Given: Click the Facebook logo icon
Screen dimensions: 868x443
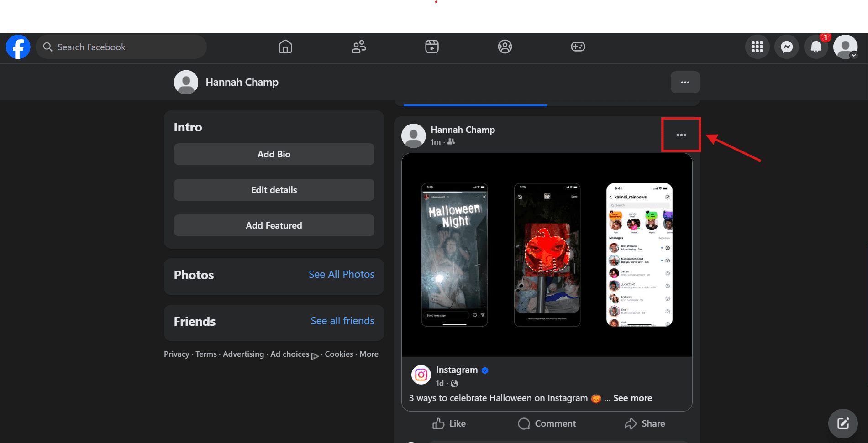Looking at the screenshot, I should click(x=18, y=47).
